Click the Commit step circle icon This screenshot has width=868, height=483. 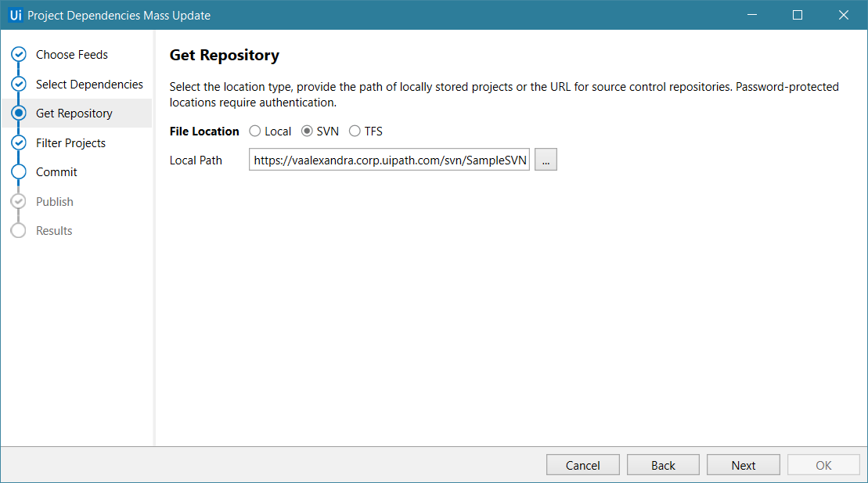pos(19,171)
